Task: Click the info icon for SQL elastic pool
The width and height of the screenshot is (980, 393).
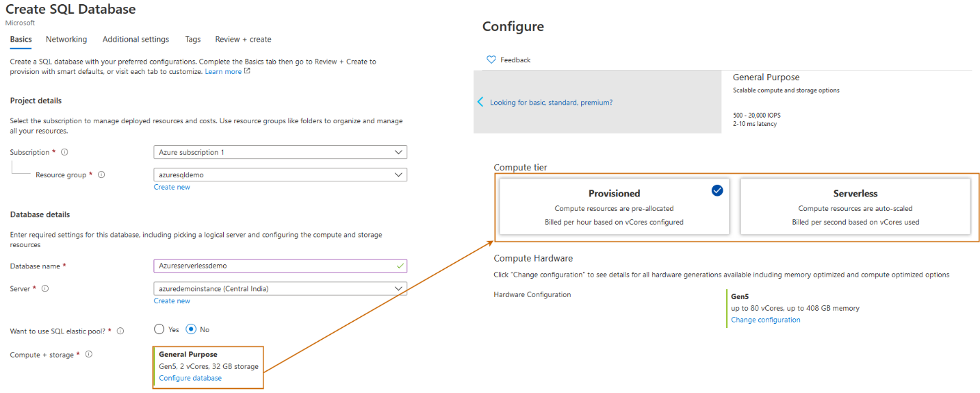Action: pos(120,331)
